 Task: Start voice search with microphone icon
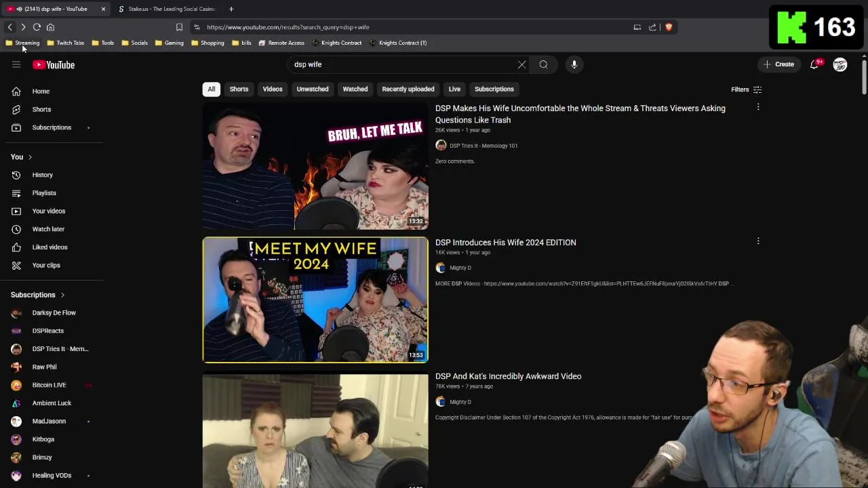tap(574, 64)
